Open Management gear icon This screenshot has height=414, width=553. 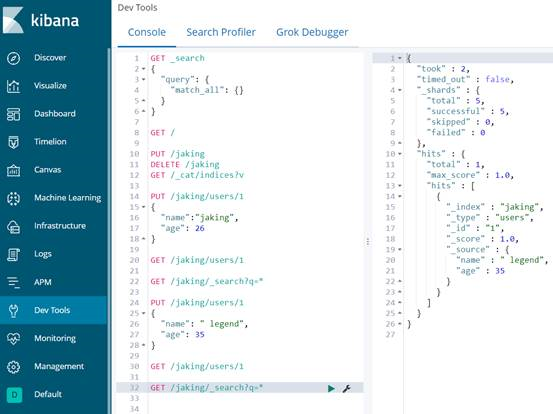(x=13, y=367)
